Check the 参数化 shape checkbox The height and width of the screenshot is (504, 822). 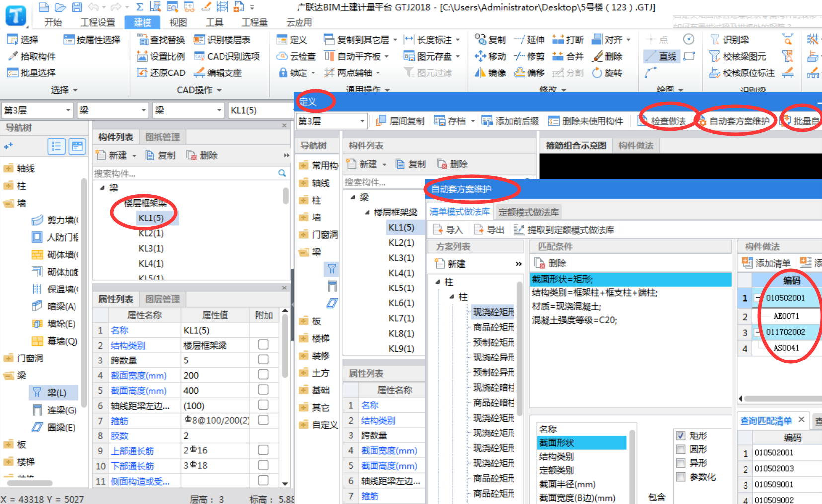[x=681, y=477]
